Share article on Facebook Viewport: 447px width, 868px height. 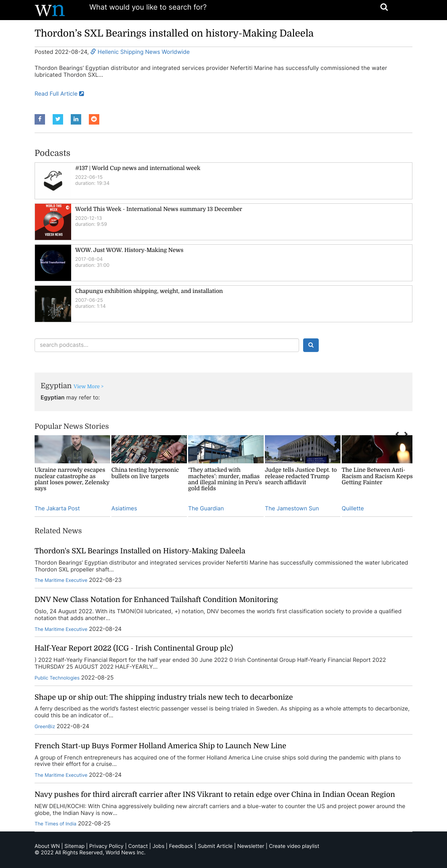click(40, 119)
